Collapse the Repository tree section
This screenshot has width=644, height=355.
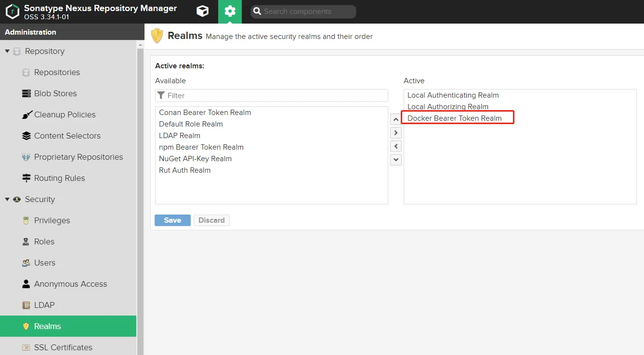(7, 51)
